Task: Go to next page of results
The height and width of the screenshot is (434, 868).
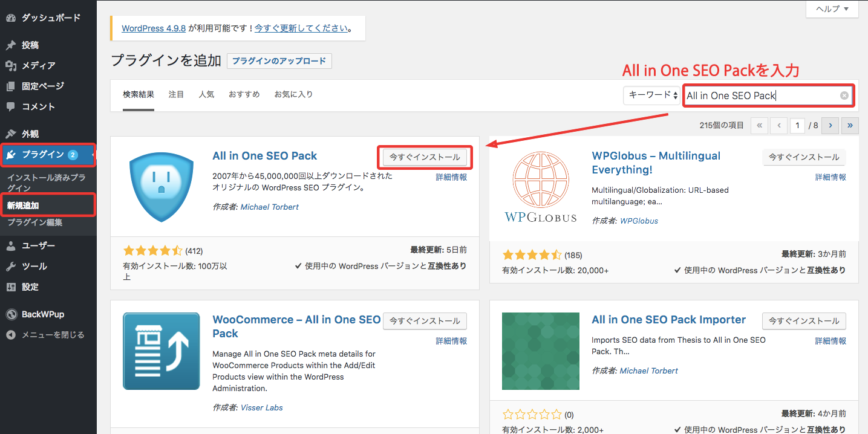Action: pyautogui.click(x=830, y=126)
